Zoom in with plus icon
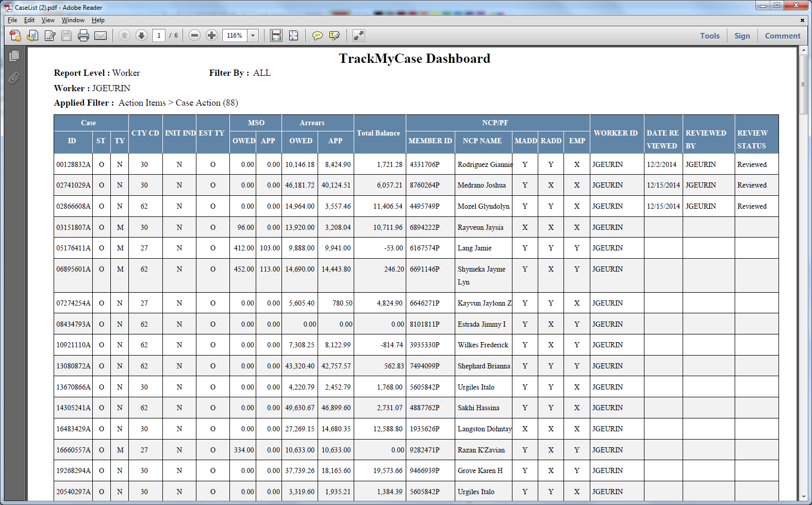Viewport: 812px width, 505px height. (211, 36)
